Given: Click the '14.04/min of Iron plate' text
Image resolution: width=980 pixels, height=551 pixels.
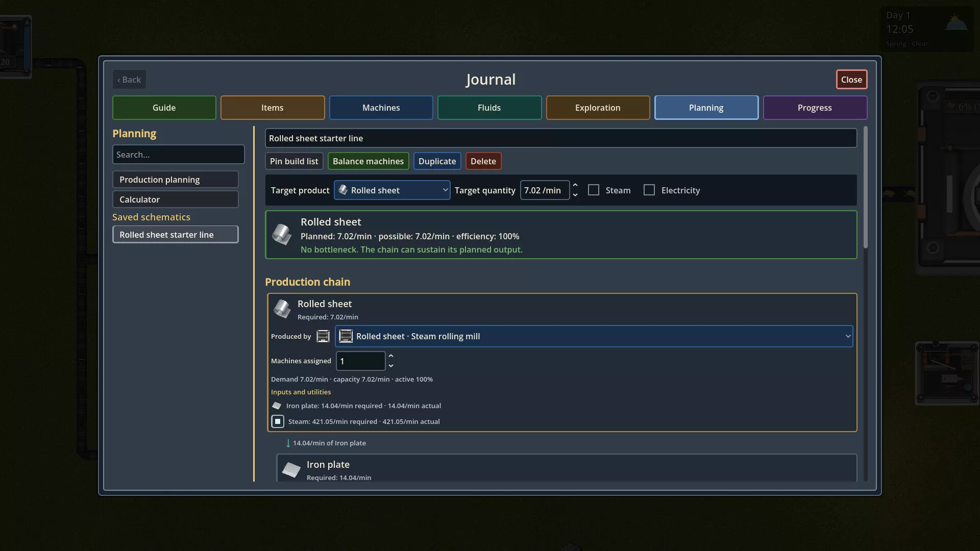Looking at the screenshot, I should point(329,443).
